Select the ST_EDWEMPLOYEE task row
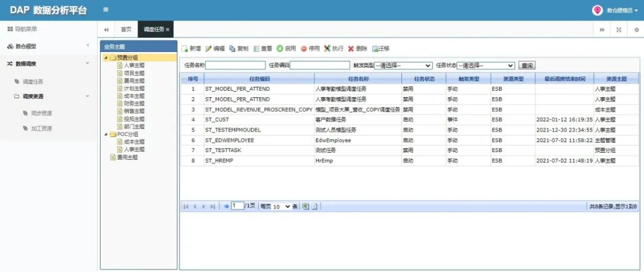The width and height of the screenshot is (644, 272). pos(410,140)
